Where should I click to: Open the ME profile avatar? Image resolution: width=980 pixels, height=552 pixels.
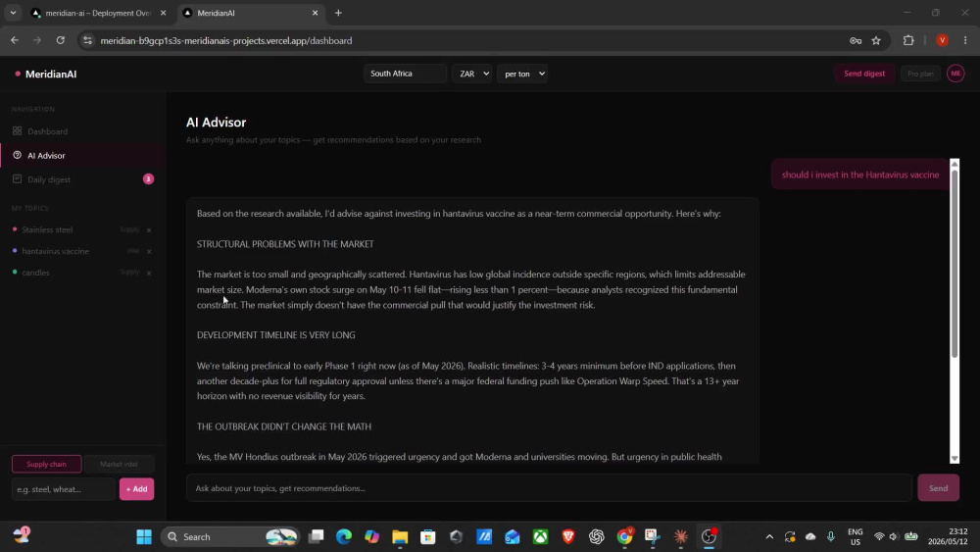tap(955, 74)
